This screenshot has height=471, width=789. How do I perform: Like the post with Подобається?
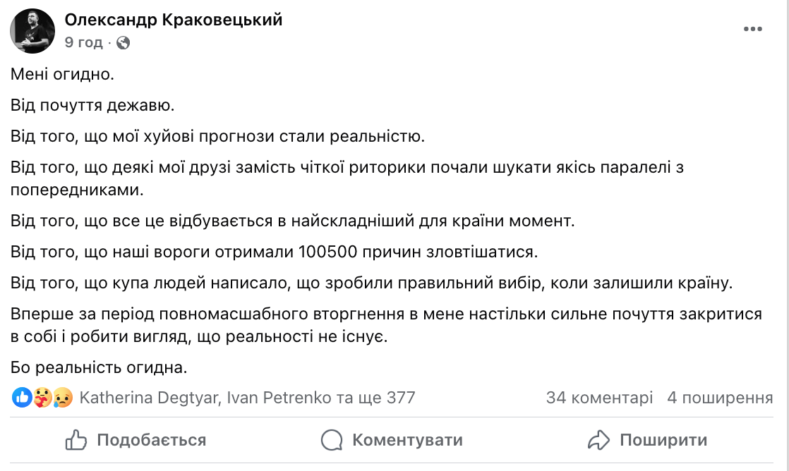(136, 440)
